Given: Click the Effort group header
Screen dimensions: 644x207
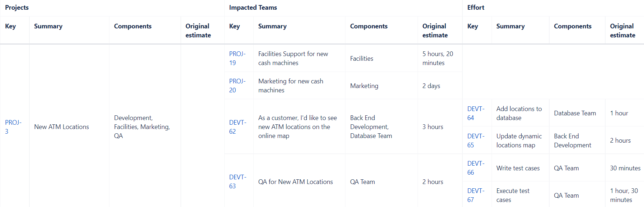Looking at the screenshot, I should click(476, 8).
